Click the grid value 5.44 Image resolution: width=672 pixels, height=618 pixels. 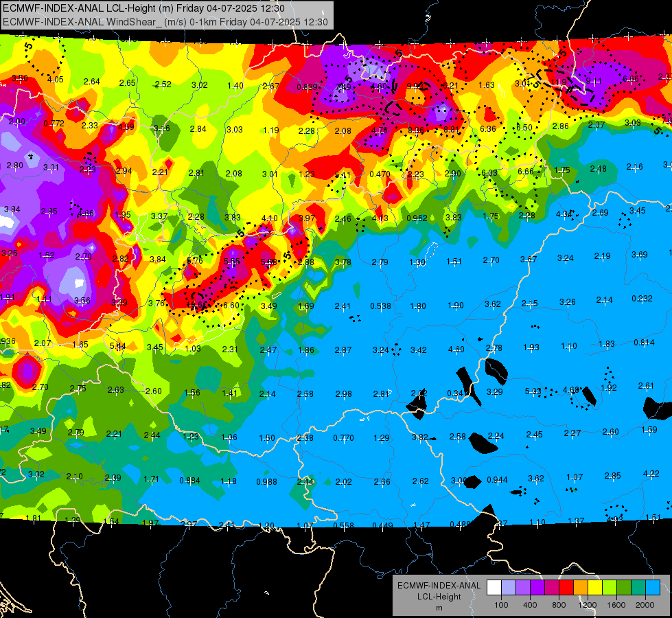[x=118, y=345]
